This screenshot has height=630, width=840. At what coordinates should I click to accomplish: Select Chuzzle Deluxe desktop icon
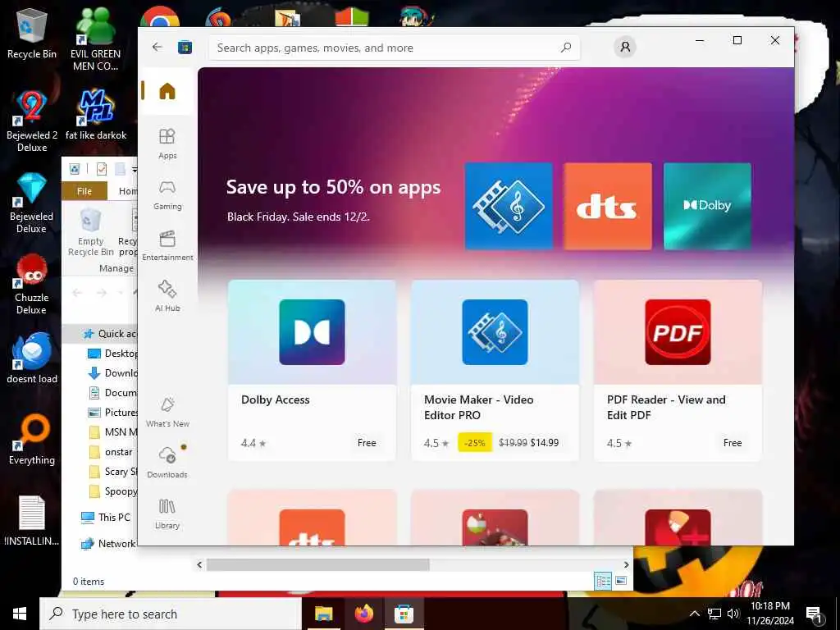(x=32, y=284)
